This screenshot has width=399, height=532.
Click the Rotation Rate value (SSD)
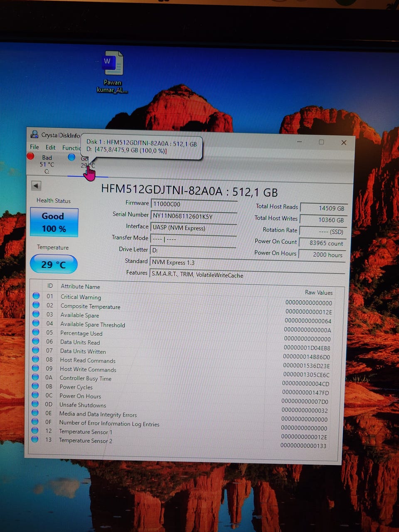(x=323, y=232)
